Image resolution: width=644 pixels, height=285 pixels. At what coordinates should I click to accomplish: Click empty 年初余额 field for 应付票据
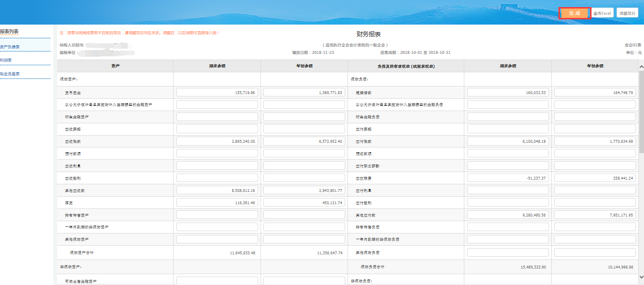(595, 129)
